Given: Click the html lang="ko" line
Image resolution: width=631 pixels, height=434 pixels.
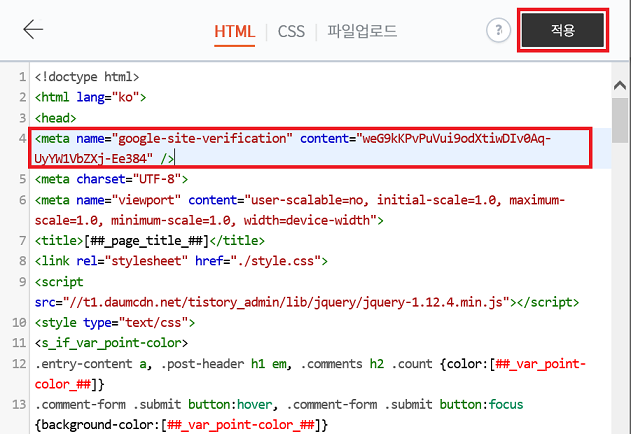Looking at the screenshot, I should (91, 97).
